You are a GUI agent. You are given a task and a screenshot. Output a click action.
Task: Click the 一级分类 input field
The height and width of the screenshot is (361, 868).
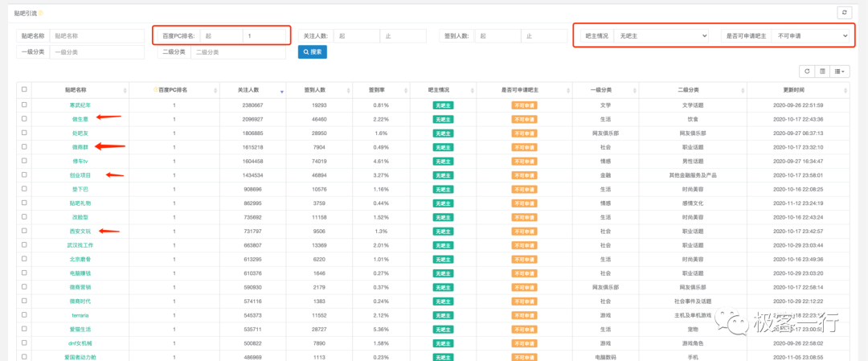coord(97,52)
